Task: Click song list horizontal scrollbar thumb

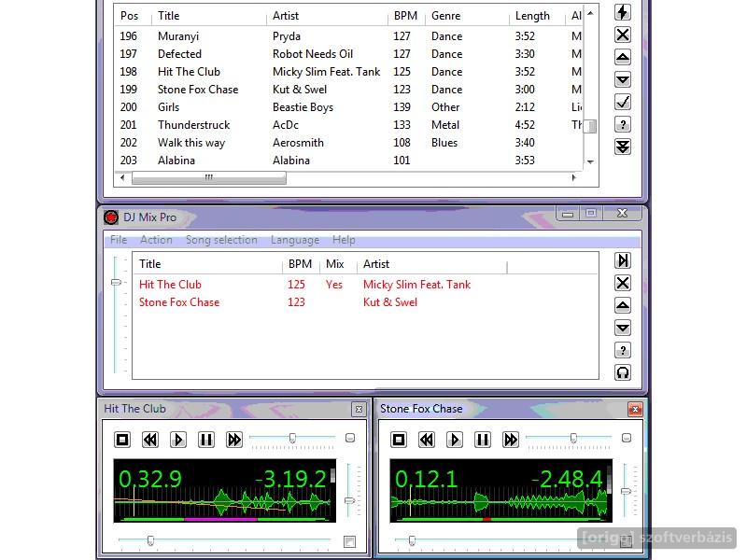Action: coord(209,177)
